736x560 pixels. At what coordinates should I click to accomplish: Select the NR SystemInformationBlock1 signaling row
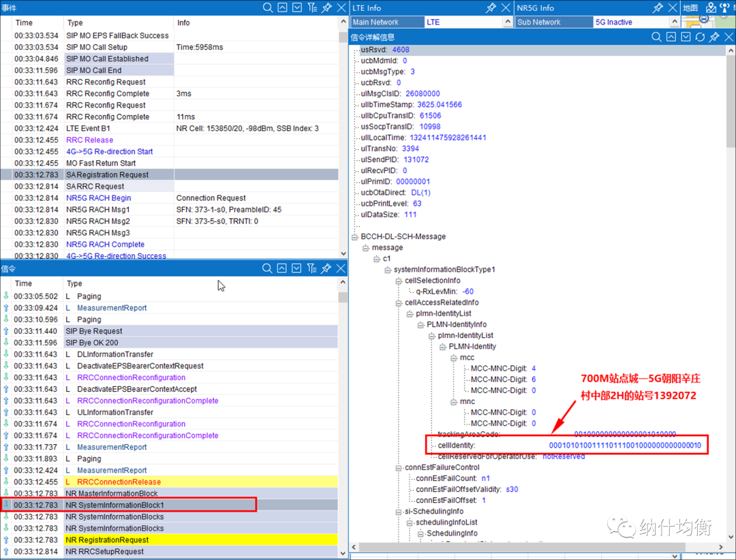click(169, 505)
